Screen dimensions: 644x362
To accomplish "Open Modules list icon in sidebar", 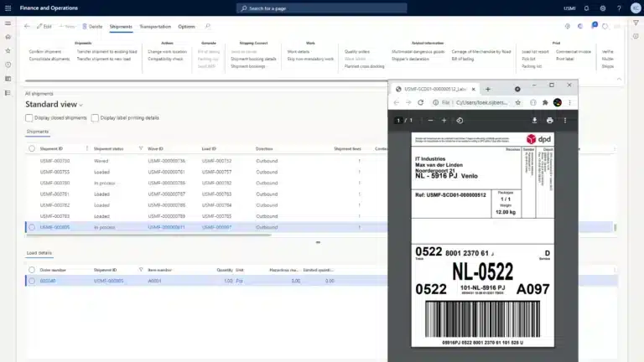I will click(x=8, y=93).
